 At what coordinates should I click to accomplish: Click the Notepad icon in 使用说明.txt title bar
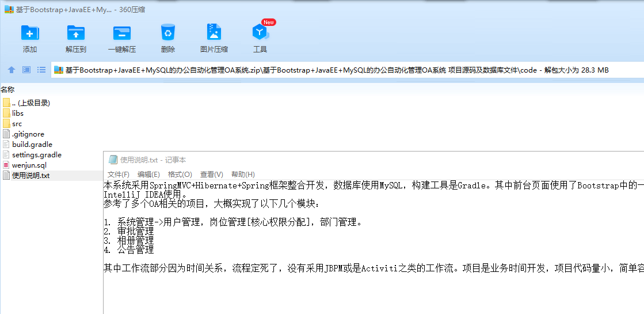[113, 160]
